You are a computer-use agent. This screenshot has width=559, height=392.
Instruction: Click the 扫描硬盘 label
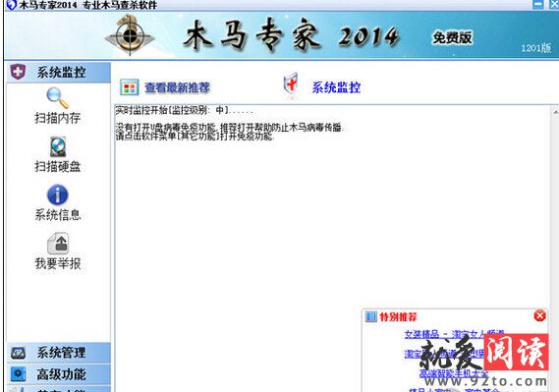click(58, 166)
